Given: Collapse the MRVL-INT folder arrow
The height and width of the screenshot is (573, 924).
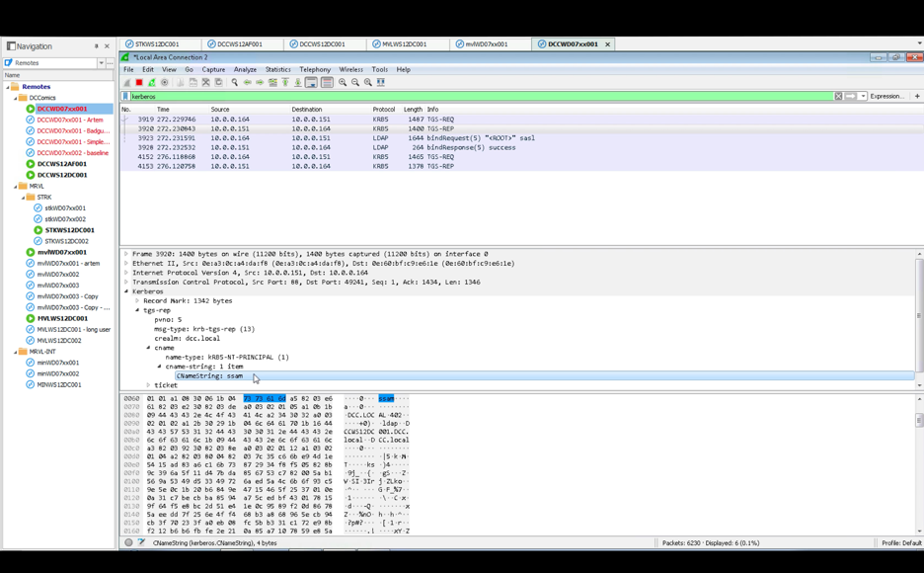Looking at the screenshot, I should (16, 352).
